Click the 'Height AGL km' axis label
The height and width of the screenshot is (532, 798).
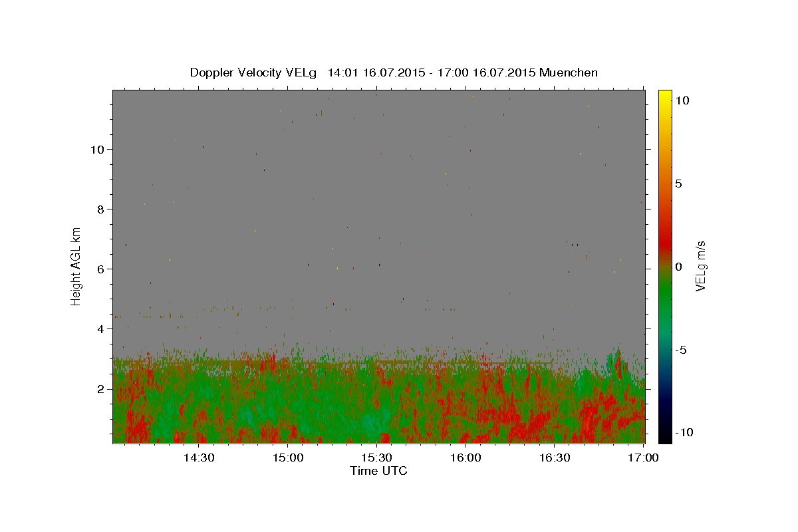tap(76, 265)
